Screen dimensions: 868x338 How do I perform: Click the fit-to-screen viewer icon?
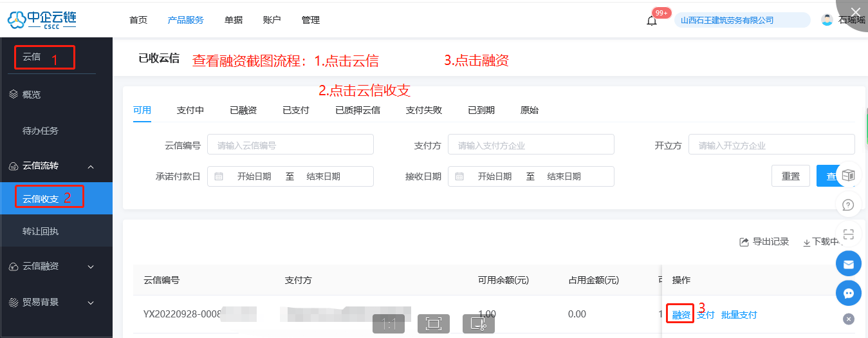click(434, 324)
